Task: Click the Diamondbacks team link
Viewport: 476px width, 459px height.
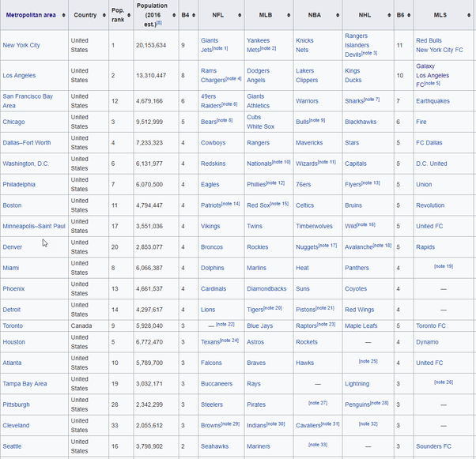Action: (x=266, y=289)
